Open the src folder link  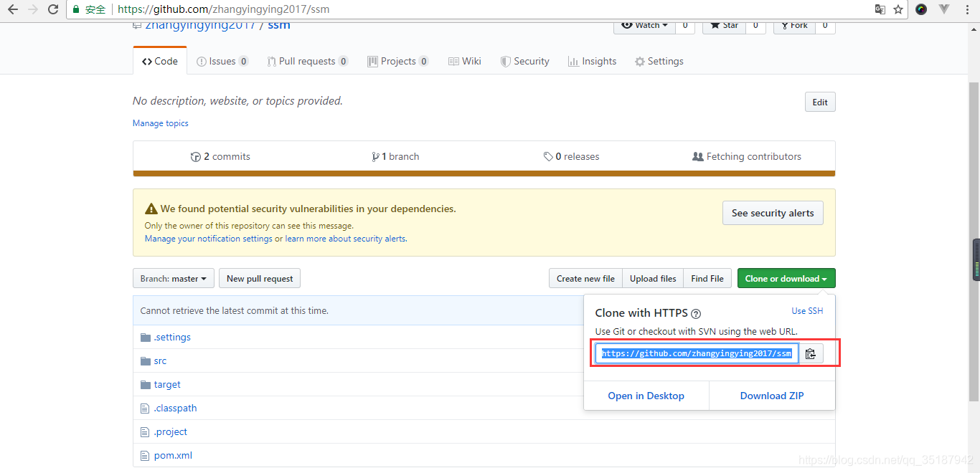click(160, 360)
